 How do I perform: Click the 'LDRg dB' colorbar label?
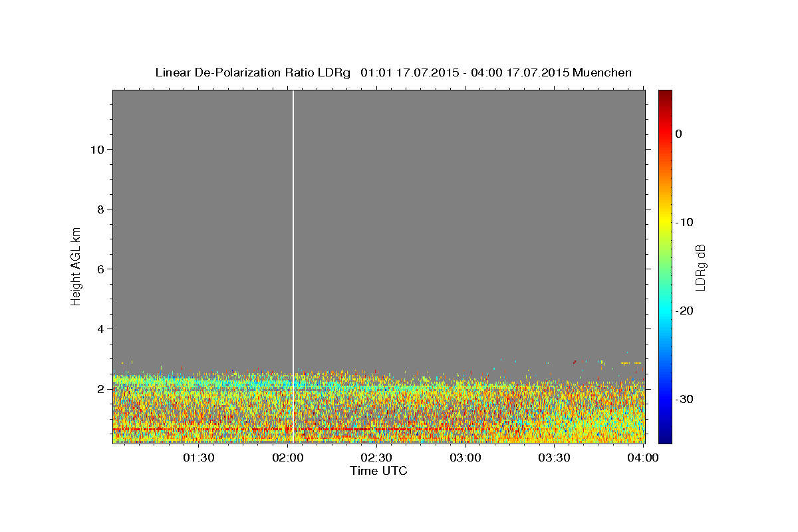click(700, 267)
